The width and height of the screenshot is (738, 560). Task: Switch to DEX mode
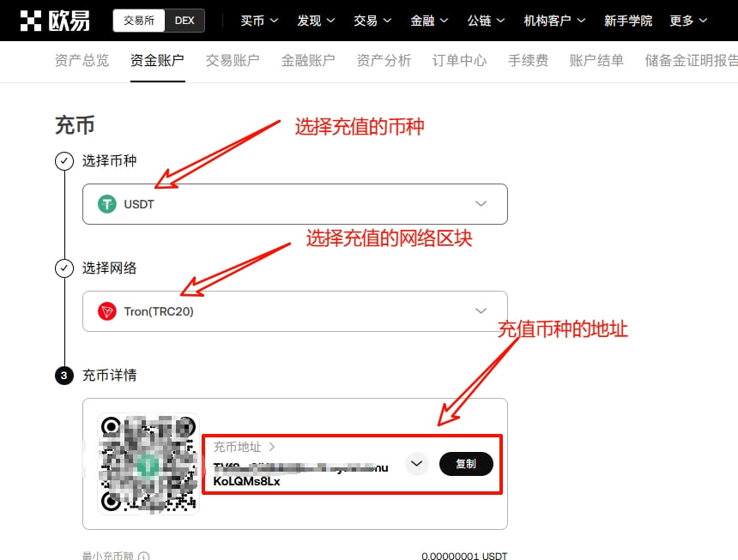[184, 20]
